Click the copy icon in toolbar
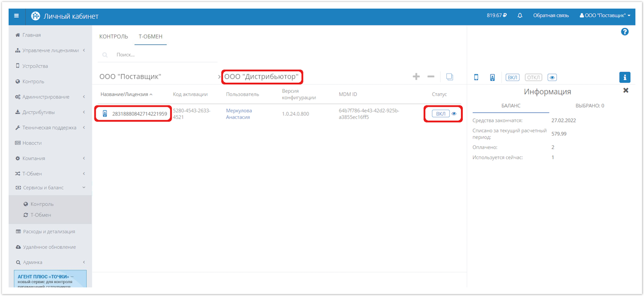644x296 pixels. click(x=450, y=77)
